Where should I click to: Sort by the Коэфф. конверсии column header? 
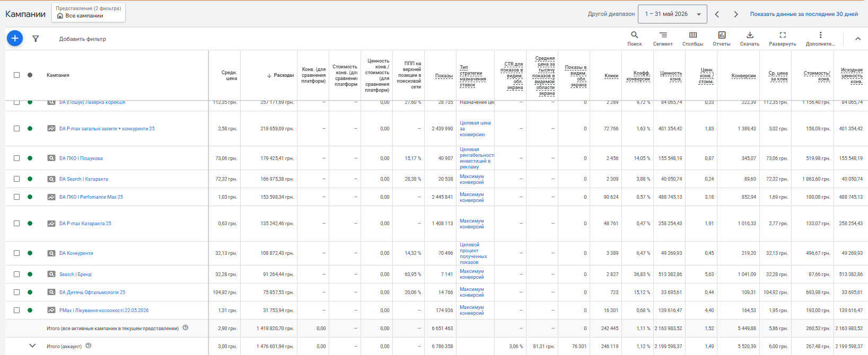tap(638, 76)
